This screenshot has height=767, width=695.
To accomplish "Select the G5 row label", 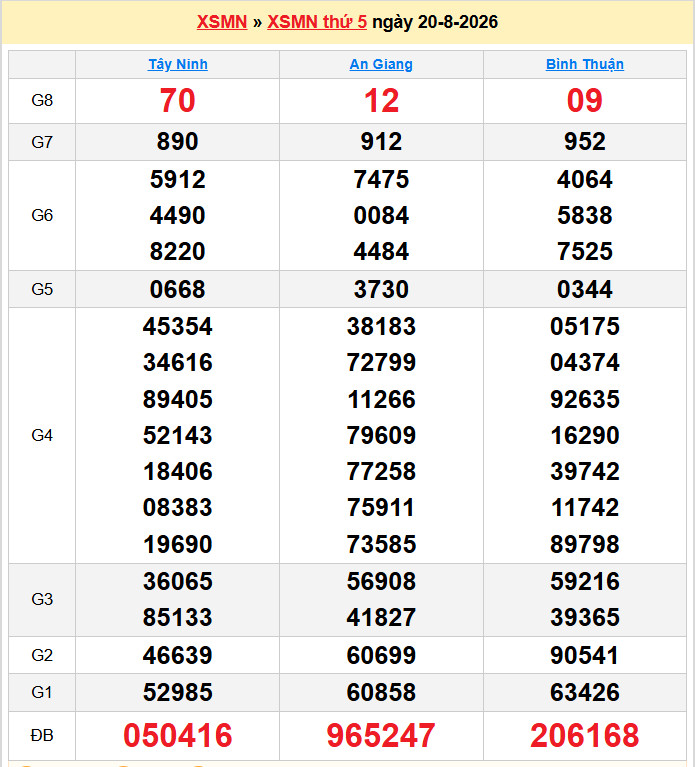I will click(42, 289).
